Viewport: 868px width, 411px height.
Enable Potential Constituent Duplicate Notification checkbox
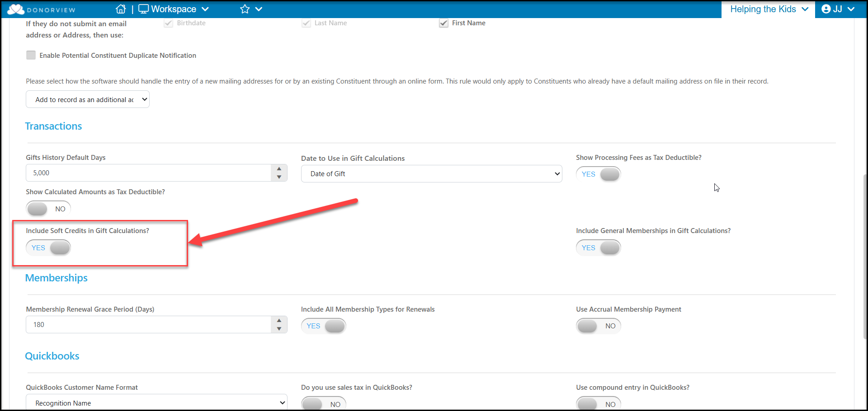(x=31, y=55)
